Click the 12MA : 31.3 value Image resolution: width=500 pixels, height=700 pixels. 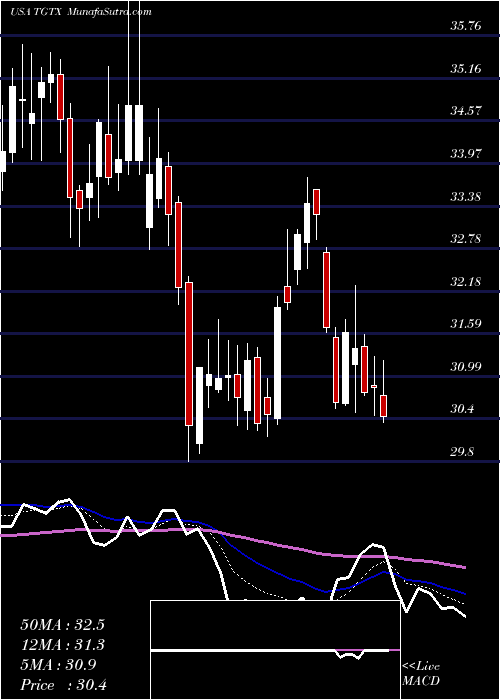pyautogui.click(x=62, y=645)
